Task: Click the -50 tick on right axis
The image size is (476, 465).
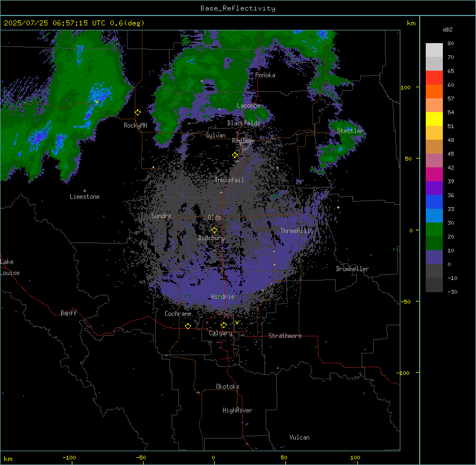Action: pos(405,302)
